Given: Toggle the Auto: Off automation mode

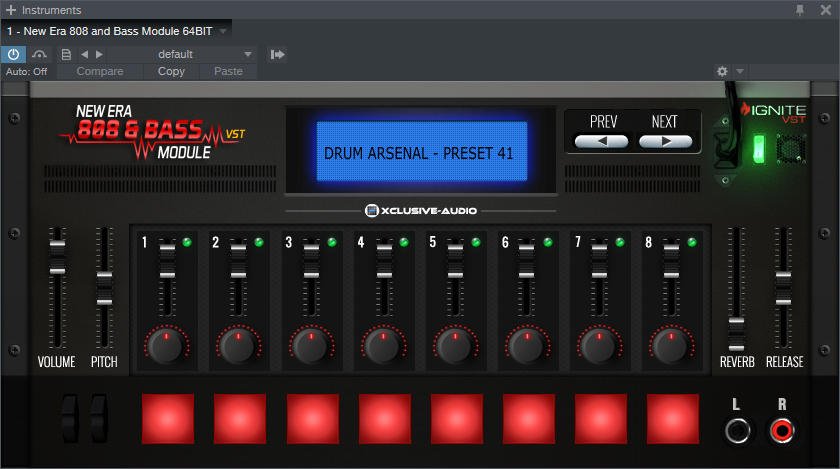Looking at the screenshot, I should 26,71.
